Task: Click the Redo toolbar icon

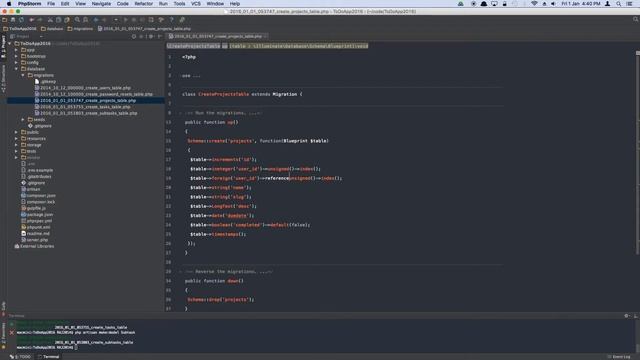Action: 40,20
